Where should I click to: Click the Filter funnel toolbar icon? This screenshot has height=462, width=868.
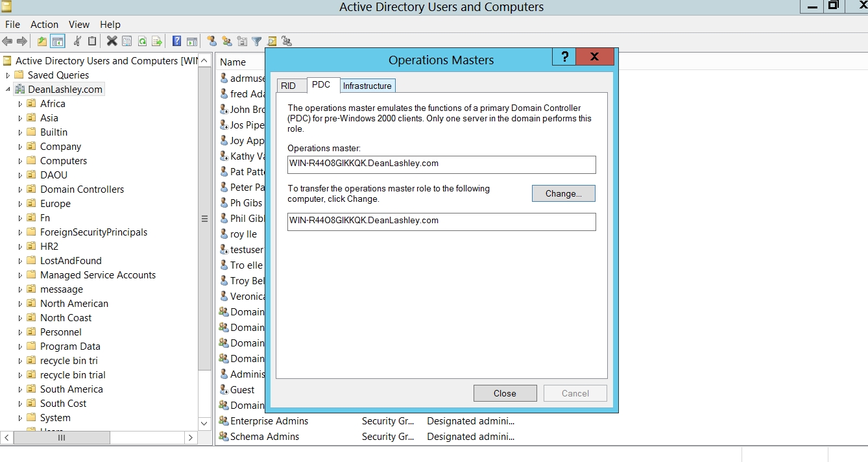257,42
